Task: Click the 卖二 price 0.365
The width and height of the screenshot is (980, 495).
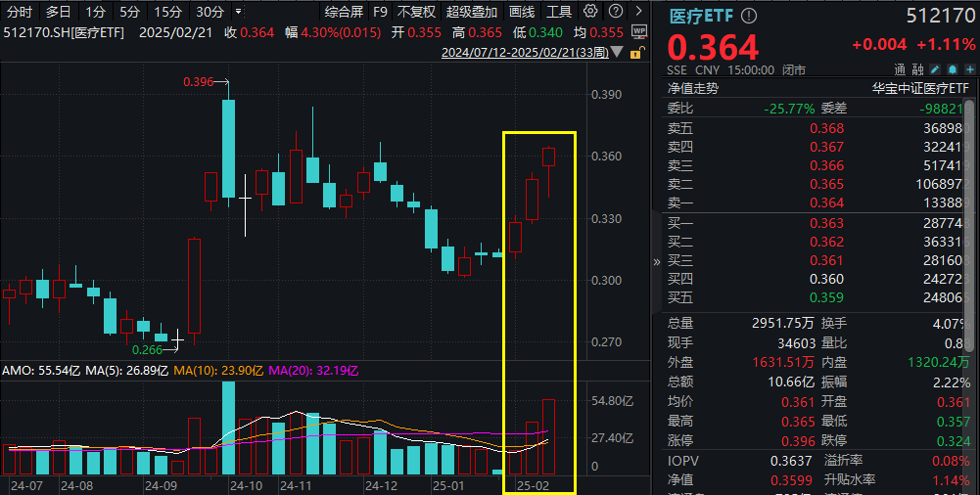Action: pyautogui.click(x=826, y=185)
